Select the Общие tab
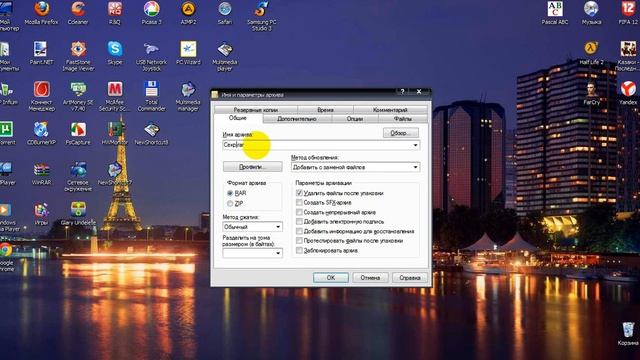 [238, 118]
